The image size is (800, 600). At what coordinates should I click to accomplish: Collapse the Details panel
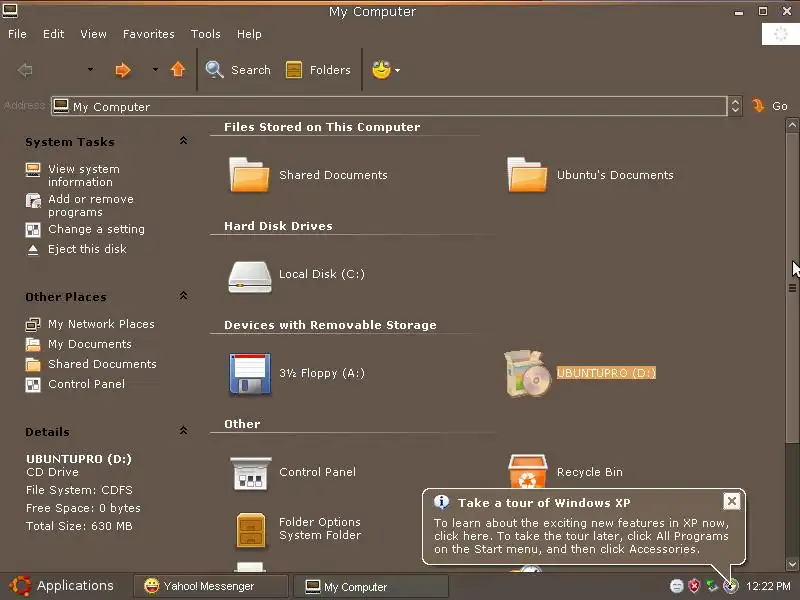183,431
